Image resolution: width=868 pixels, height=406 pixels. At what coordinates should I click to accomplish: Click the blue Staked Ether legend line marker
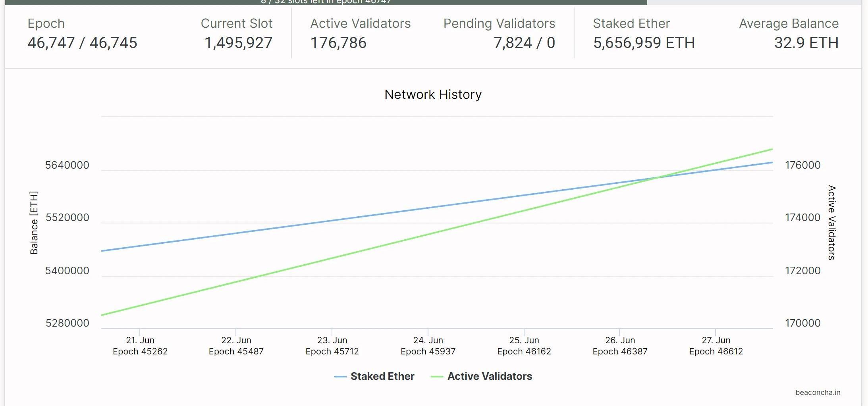tap(340, 377)
